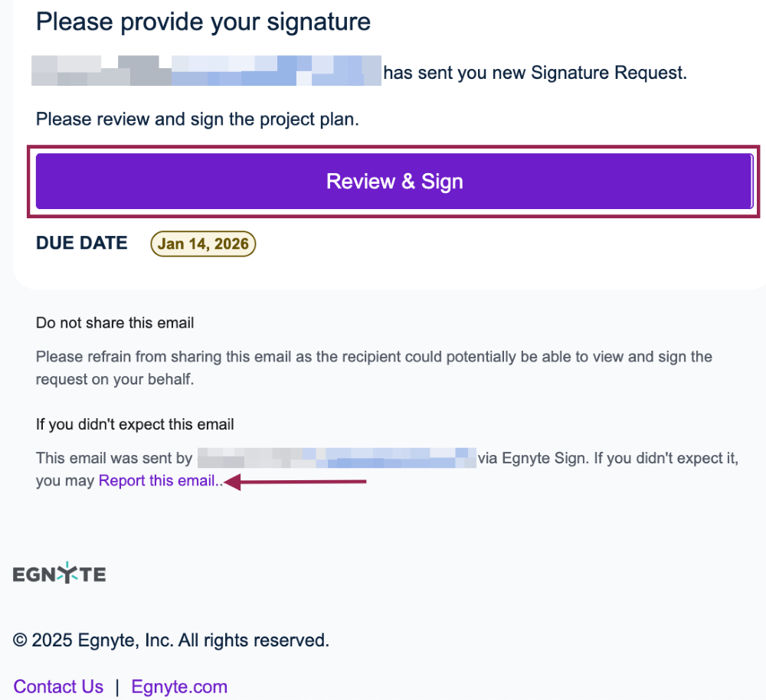This screenshot has width=766, height=700.
Task: Click 'If you didn't expect this email' heading
Action: 135,424
